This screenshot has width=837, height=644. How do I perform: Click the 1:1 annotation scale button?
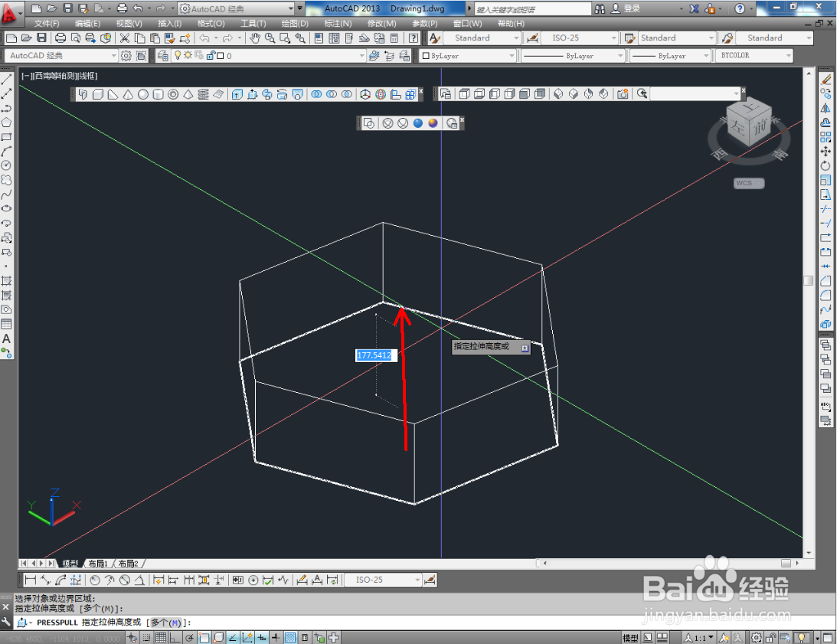pos(699,638)
